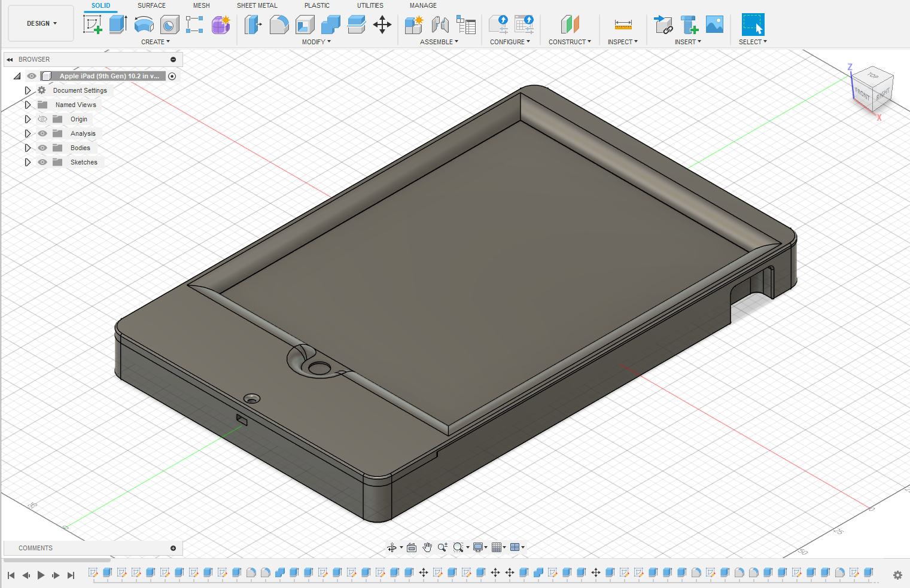910x588 pixels.
Task: Select the Insert Image canvas icon
Action: (714, 25)
